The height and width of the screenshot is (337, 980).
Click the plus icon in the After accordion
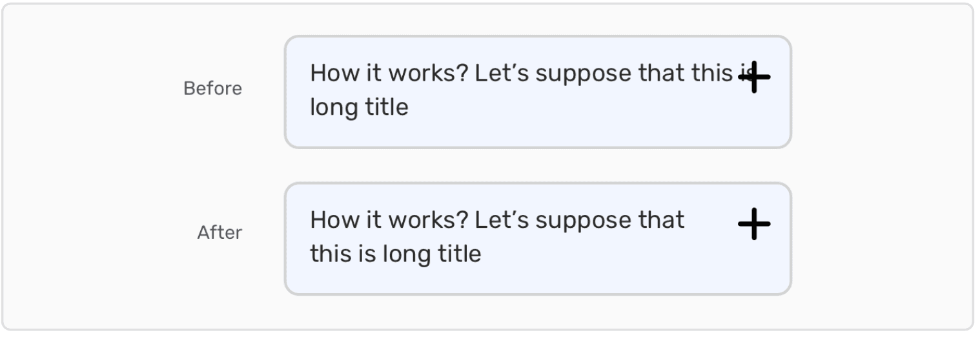click(754, 224)
